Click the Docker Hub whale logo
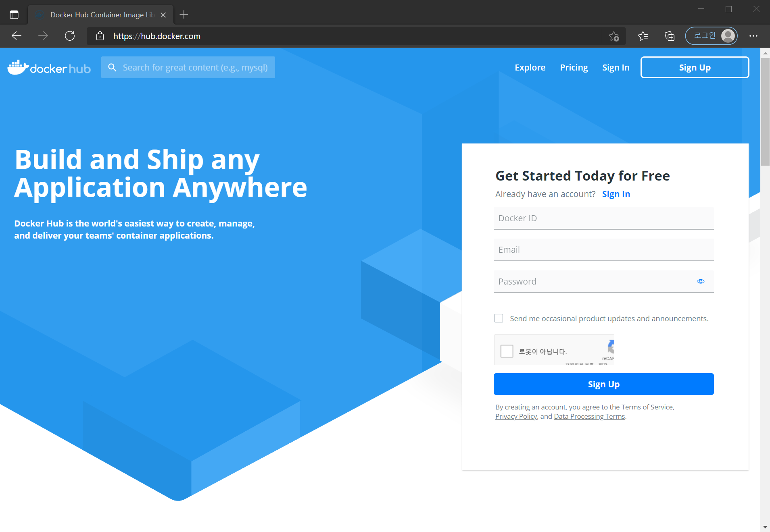Viewport: 770px width, 532px height. [49, 68]
